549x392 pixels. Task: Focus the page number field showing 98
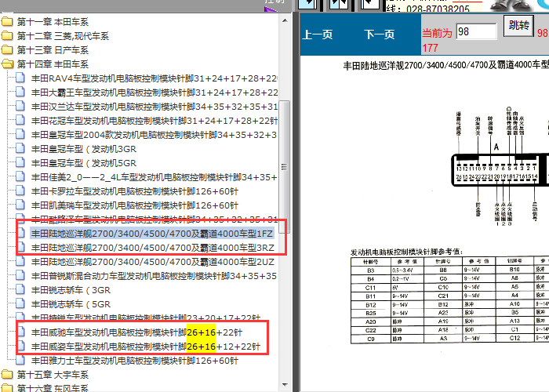(x=476, y=31)
